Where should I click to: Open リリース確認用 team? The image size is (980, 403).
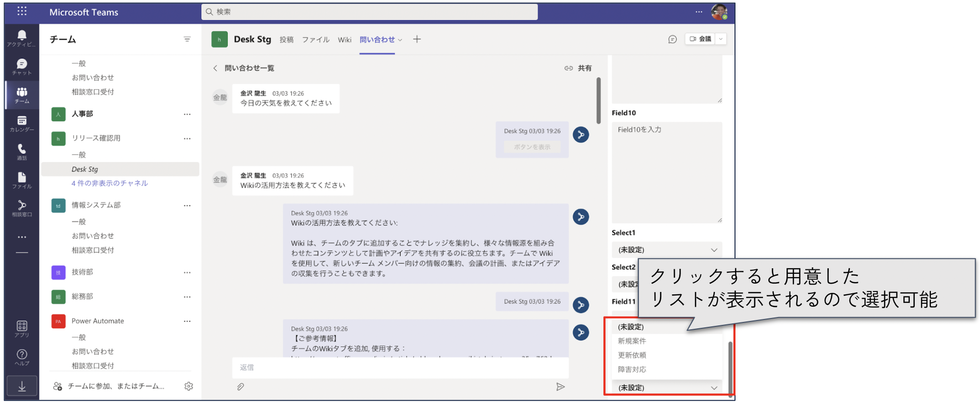pos(96,139)
